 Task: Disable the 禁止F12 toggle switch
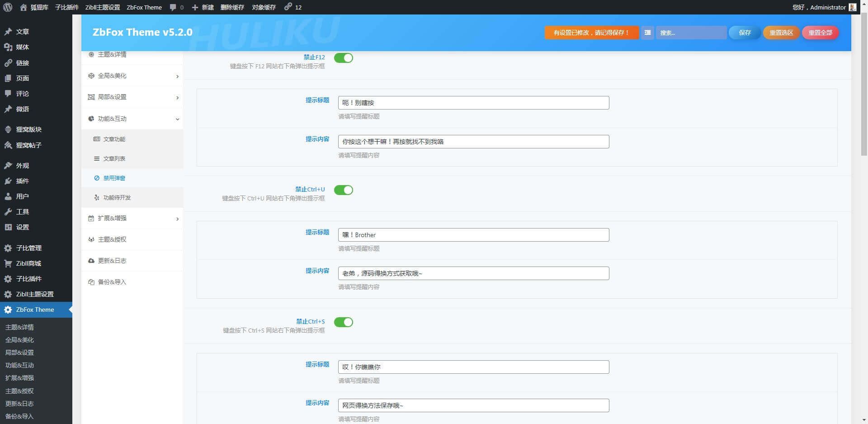point(343,58)
